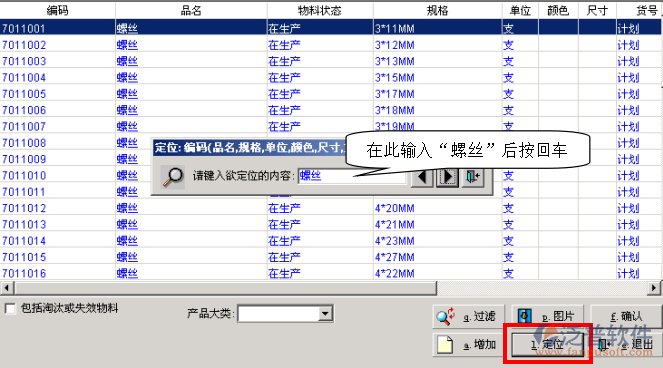The image size is (663, 368).
Task: Click the next match right-arrow button
Action: pyautogui.click(x=447, y=176)
